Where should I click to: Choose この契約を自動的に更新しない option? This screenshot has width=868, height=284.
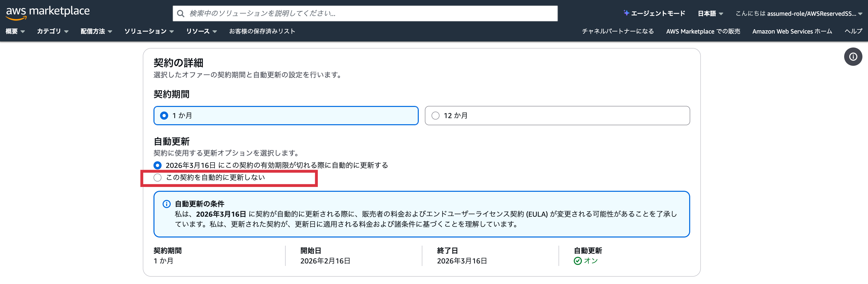tap(157, 178)
